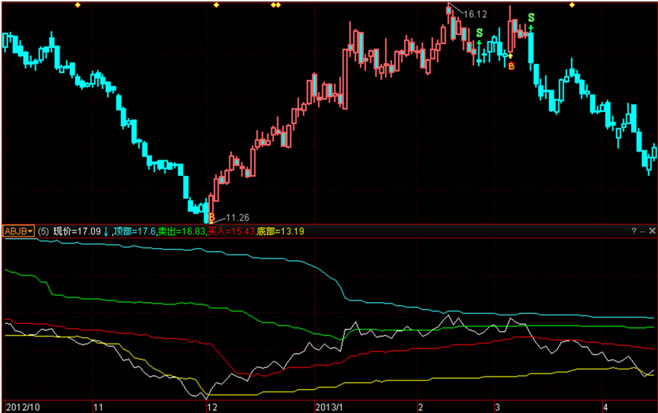
Task: Click the red 买入=15.43 value
Action: click(231, 231)
